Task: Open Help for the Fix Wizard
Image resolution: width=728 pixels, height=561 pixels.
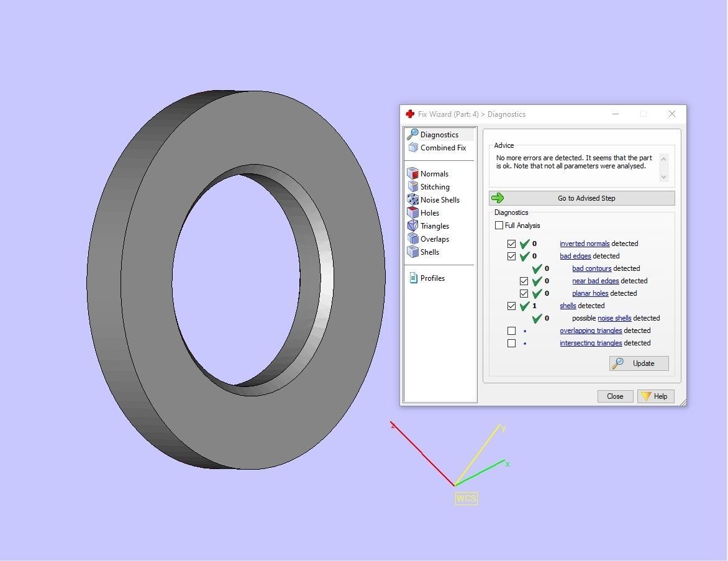Action: point(655,396)
